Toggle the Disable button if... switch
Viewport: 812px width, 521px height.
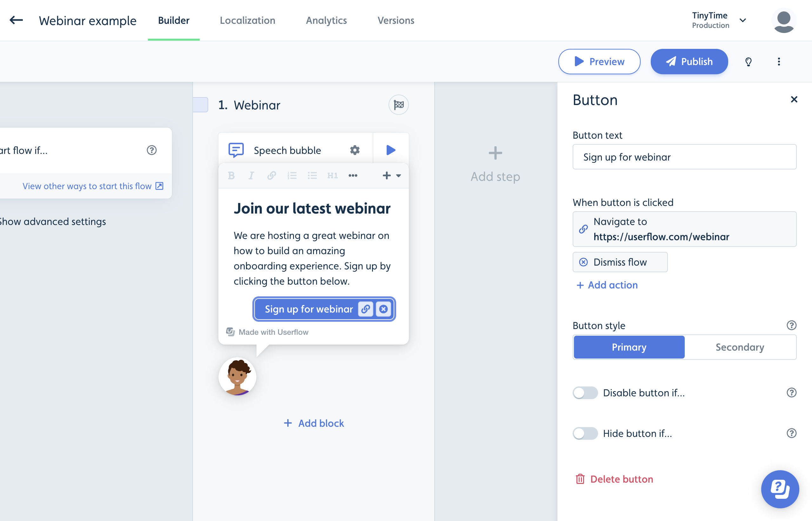(x=585, y=392)
